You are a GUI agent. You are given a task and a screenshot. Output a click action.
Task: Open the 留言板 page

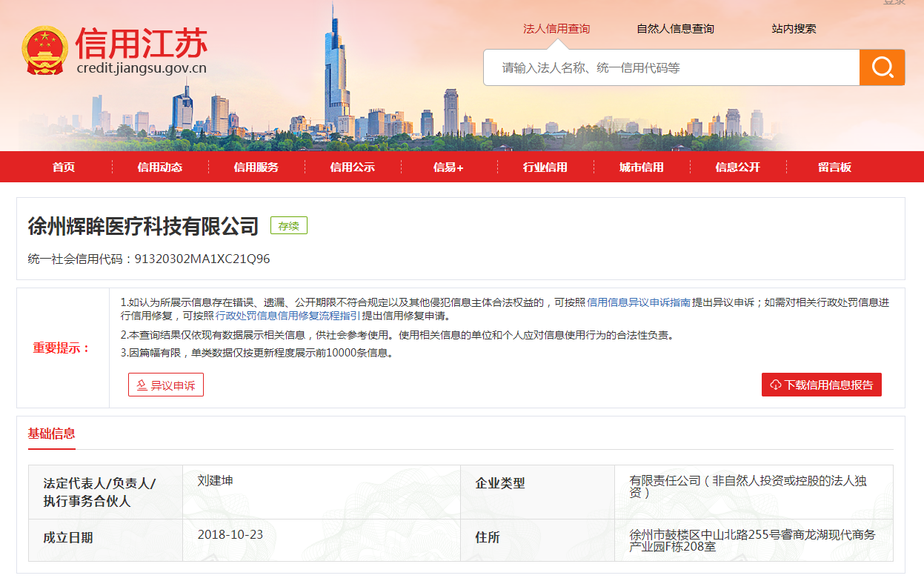[834, 167]
